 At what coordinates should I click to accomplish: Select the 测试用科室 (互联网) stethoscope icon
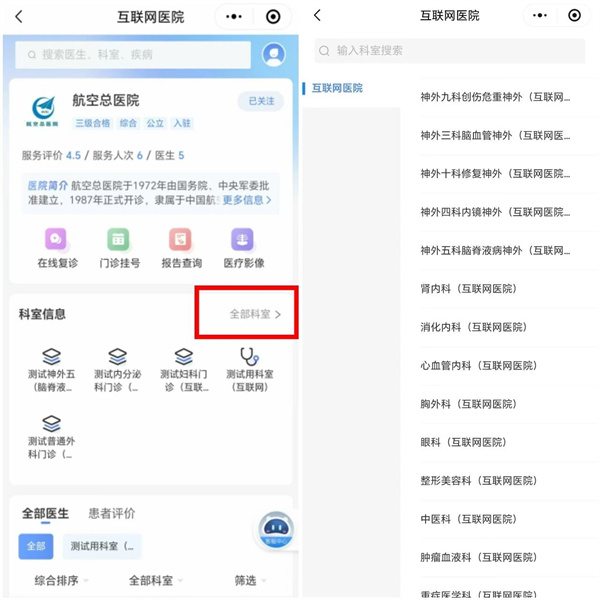point(249,358)
